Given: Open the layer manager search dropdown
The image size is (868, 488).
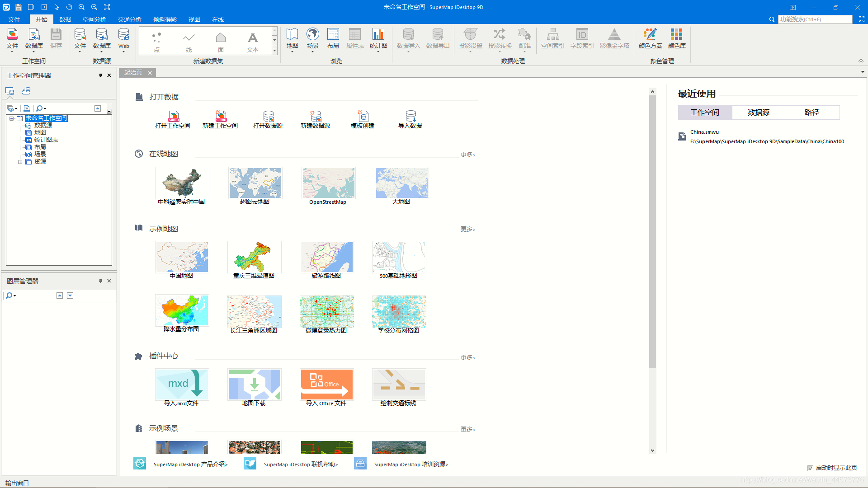Looking at the screenshot, I should [x=15, y=296].
